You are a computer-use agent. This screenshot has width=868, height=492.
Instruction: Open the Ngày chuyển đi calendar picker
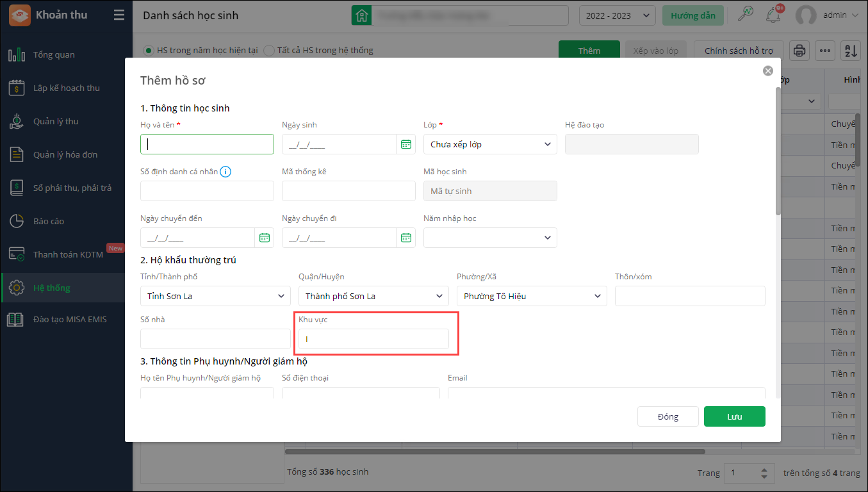coord(406,238)
